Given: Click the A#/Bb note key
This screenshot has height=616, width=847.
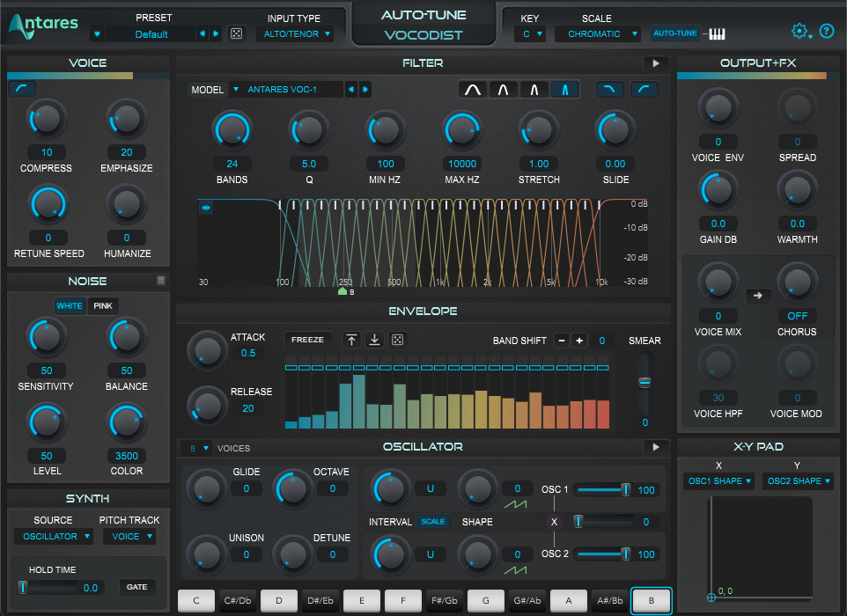Looking at the screenshot, I should [x=610, y=600].
